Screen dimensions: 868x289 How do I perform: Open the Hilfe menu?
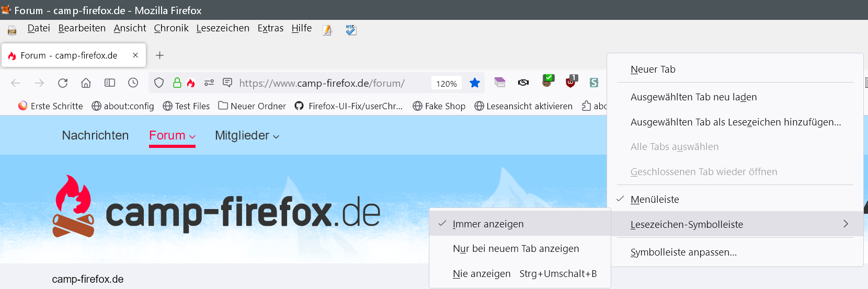click(302, 28)
